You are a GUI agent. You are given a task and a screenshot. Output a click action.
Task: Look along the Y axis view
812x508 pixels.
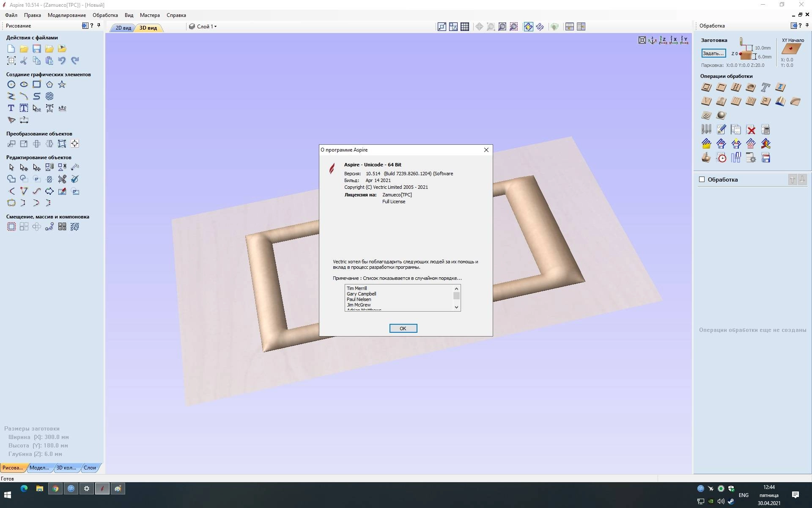[x=684, y=40]
